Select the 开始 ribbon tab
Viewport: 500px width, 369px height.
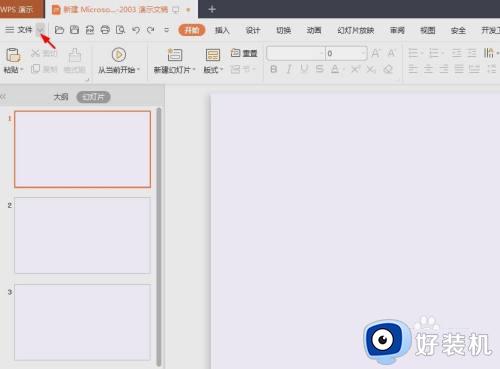click(x=192, y=30)
